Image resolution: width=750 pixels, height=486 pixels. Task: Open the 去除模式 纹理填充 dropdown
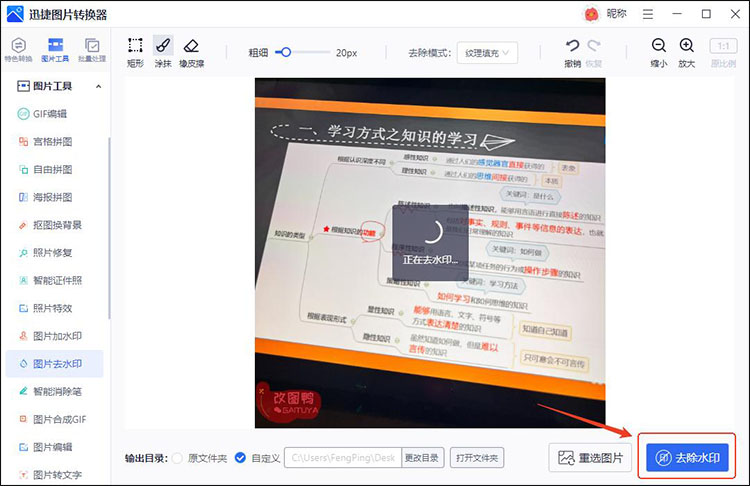[486, 52]
